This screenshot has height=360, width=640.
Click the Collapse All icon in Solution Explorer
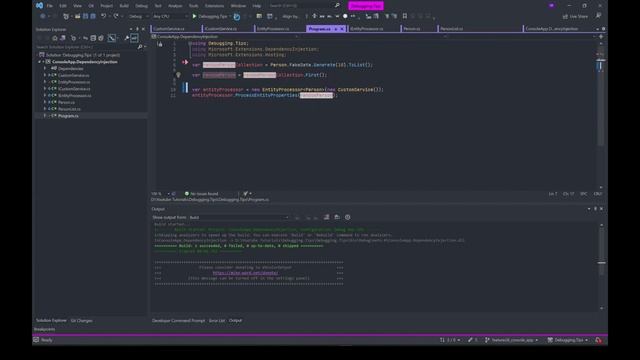93,38
